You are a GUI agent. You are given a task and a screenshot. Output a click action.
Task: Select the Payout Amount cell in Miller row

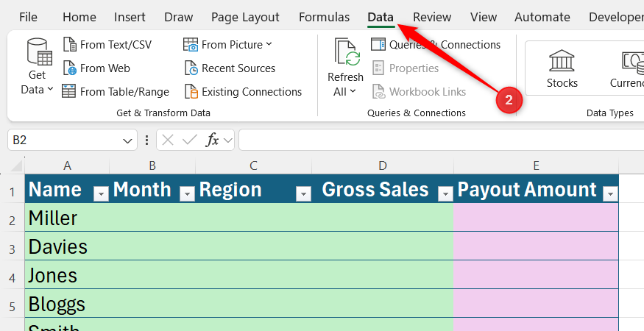(x=536, y=218)
